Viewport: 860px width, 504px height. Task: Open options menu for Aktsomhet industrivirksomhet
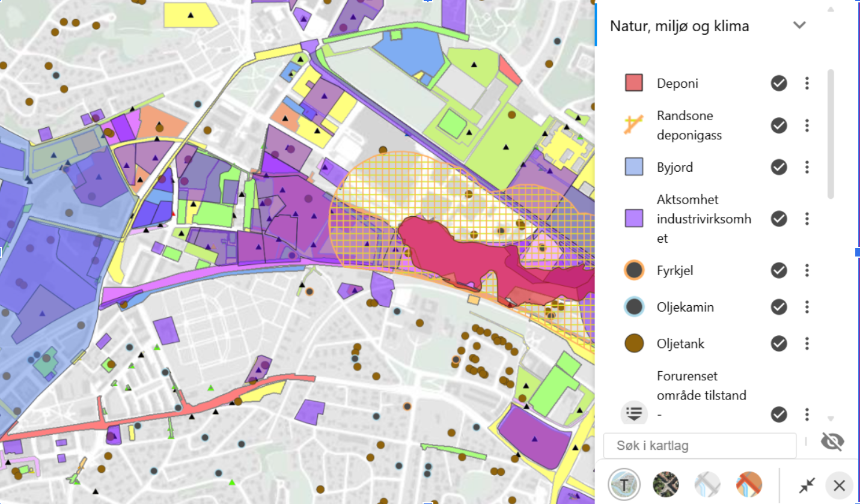(807, 219)
